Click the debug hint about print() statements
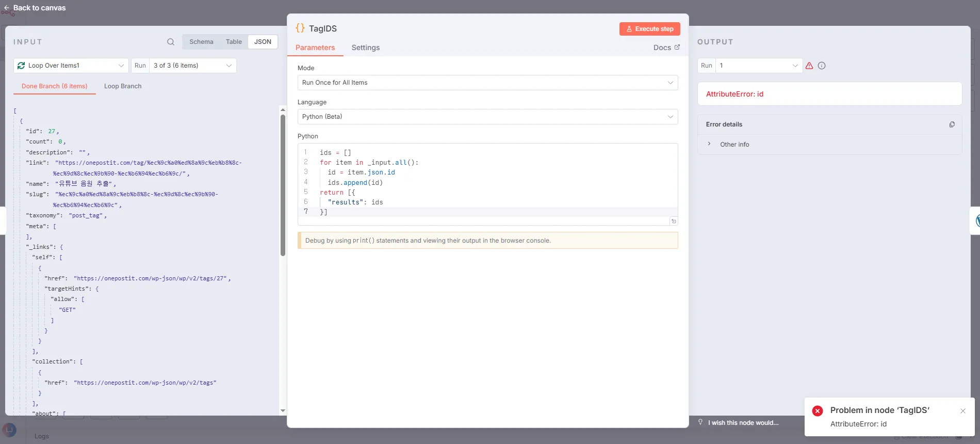 pyautogui.click(x=488, y=241)
